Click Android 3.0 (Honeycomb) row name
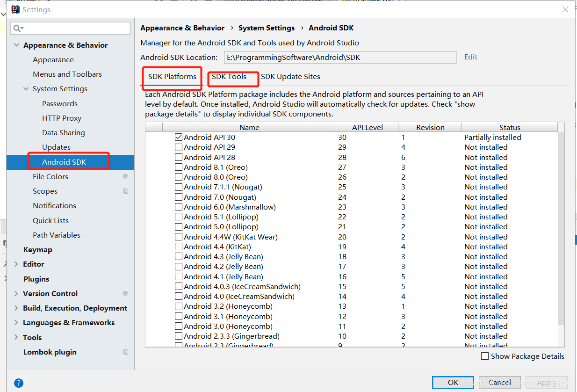The height and width of the screenshot is (392, 577). pos(228,326)
